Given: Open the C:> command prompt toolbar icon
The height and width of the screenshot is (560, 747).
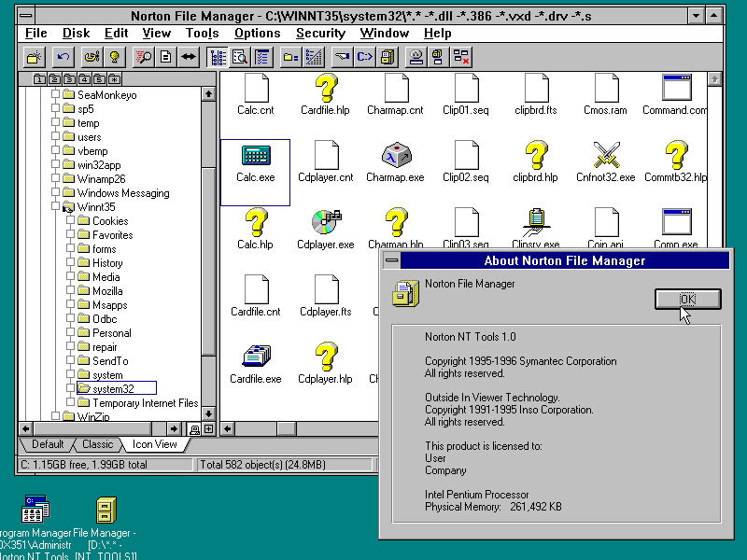Looking at the screenshot, I should click(365, 57).
